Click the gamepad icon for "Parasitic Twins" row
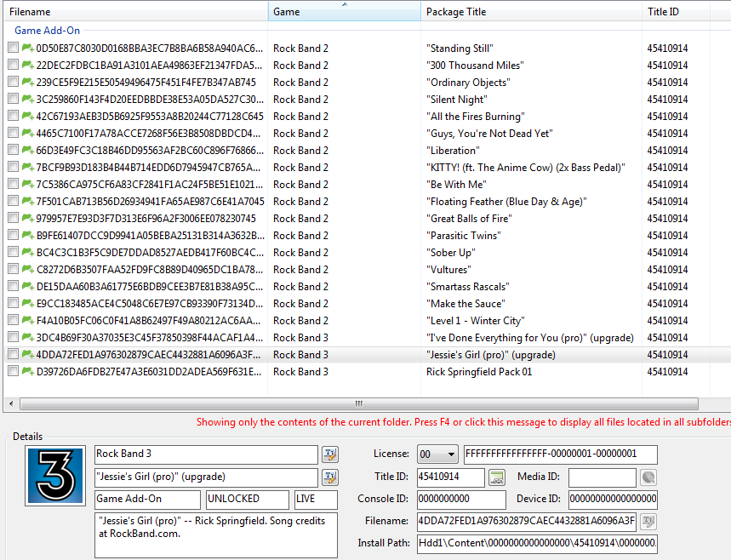 (x=27, y=236)
